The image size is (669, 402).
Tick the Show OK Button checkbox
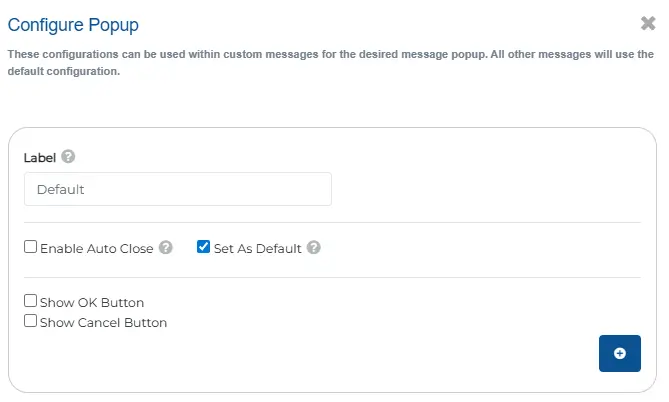pyautogui.click(x=30, y=301)
